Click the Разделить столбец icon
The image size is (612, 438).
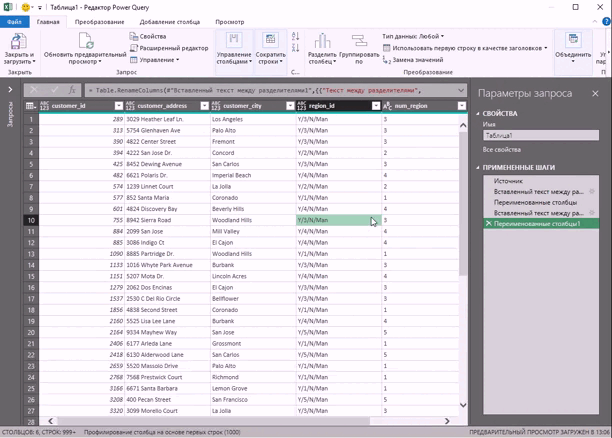(322, 41)
